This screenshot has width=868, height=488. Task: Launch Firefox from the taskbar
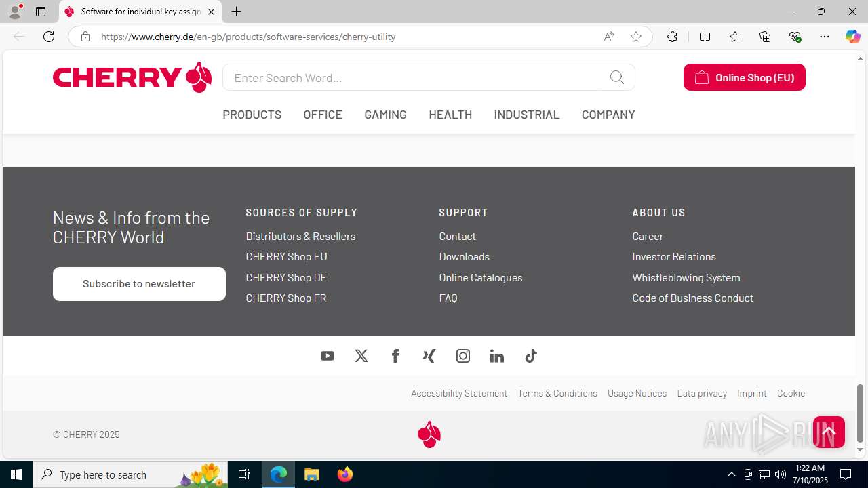point(345,474)
